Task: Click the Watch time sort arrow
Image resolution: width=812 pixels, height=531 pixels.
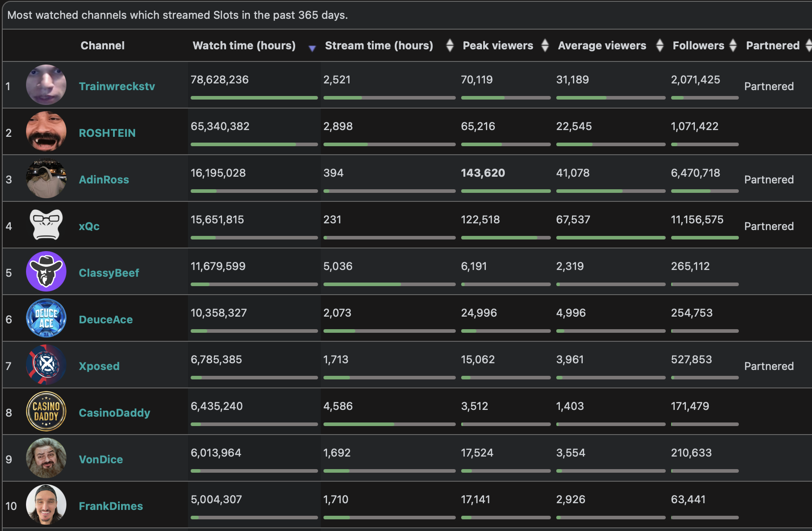Action: [x=312, y=48]
